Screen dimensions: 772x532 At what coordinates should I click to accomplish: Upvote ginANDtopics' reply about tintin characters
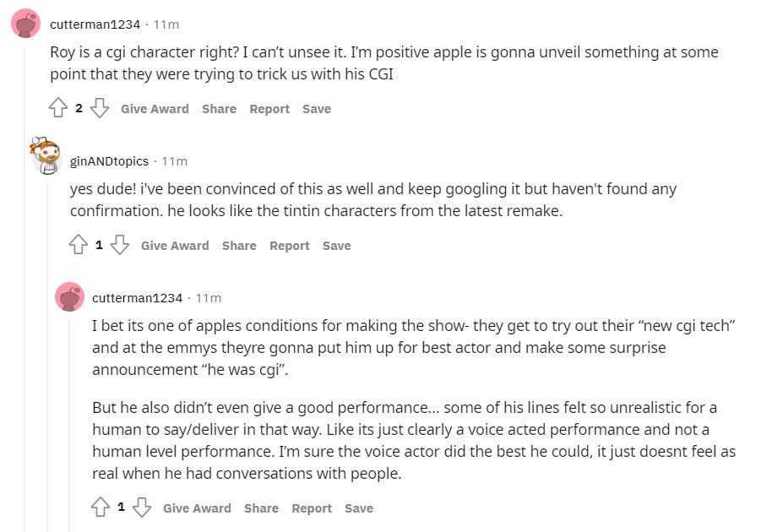click(x=79, y=245)
